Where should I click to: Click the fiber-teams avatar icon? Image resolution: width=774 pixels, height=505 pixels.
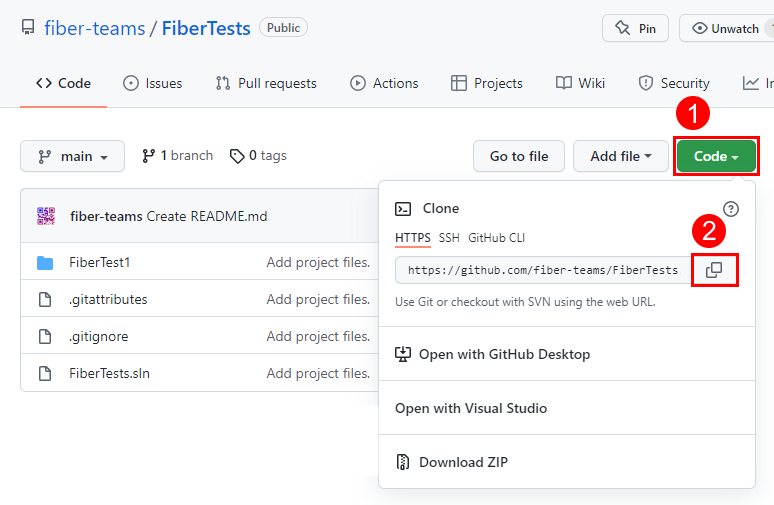(46, 216)
